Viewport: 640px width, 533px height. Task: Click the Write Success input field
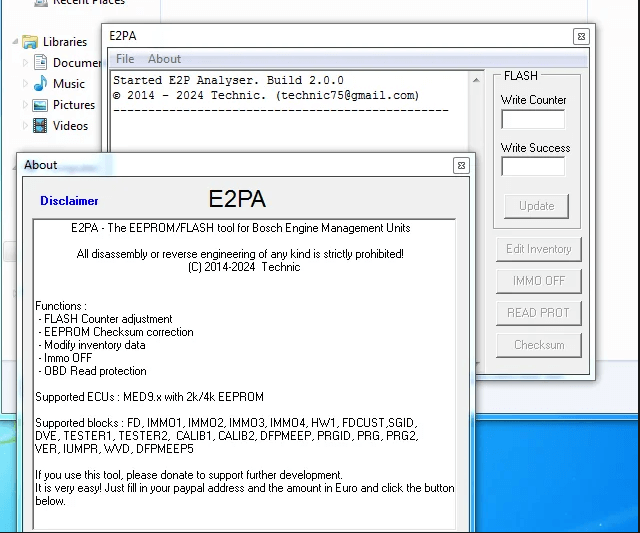point(532,167)
